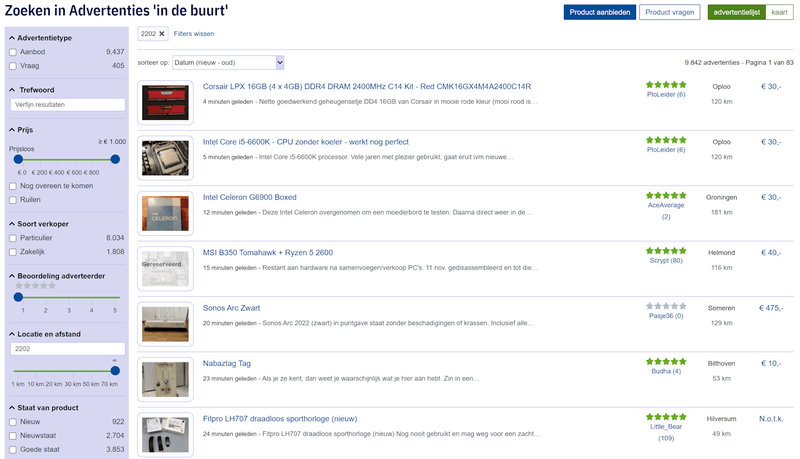This screenshot has height=459, width=800.
Task: Tick the Vraag checkbox
Action: 13,66
